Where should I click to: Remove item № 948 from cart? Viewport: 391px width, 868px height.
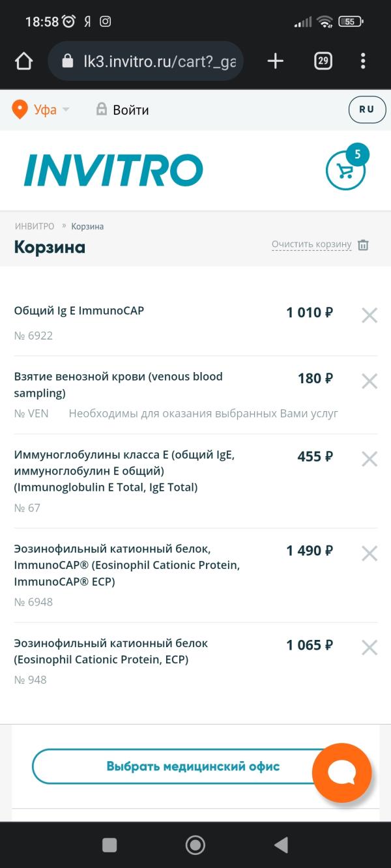(x=369, y=648)
